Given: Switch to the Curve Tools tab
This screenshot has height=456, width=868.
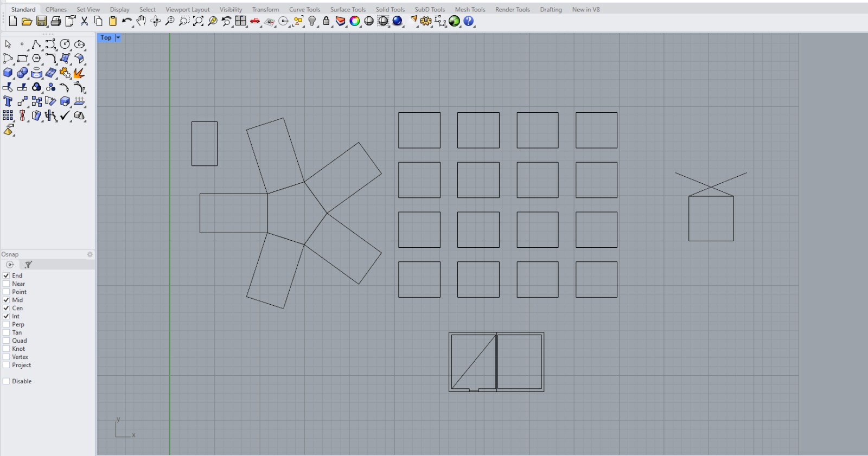Looking at the screenshot, I should click(x=304, y=9).
